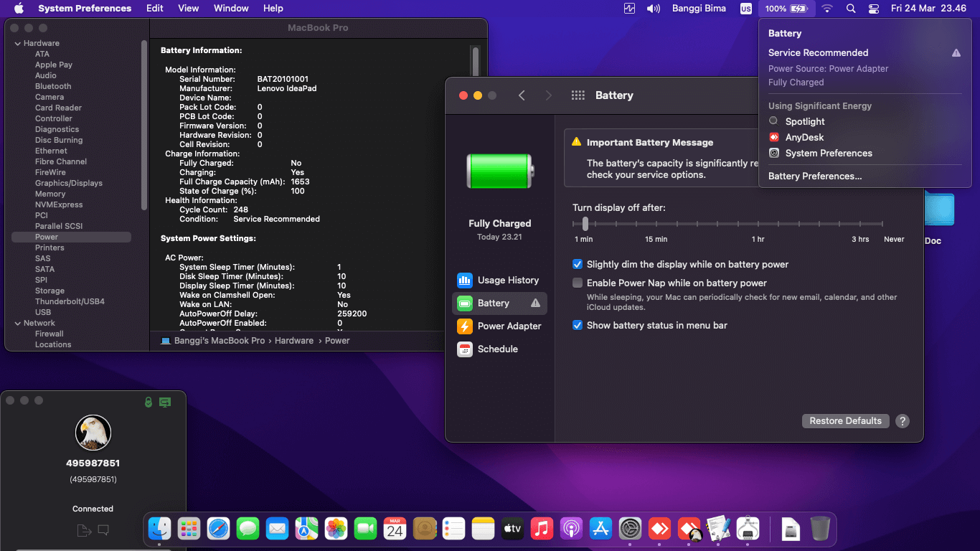Open Safari from the dock

click(x=218, y=529)
